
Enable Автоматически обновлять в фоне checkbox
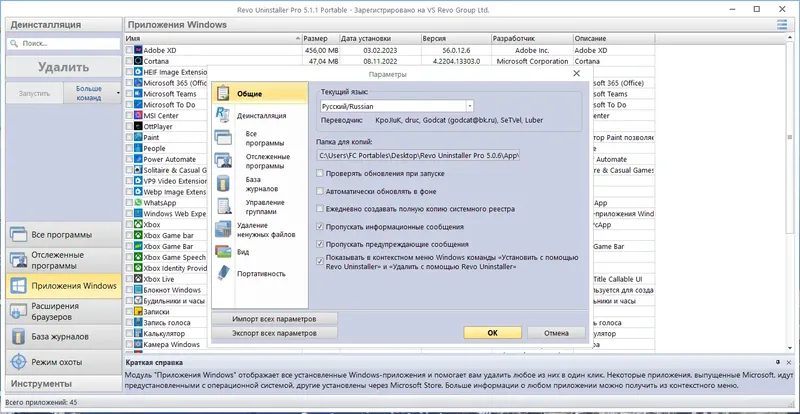[320, 191]
